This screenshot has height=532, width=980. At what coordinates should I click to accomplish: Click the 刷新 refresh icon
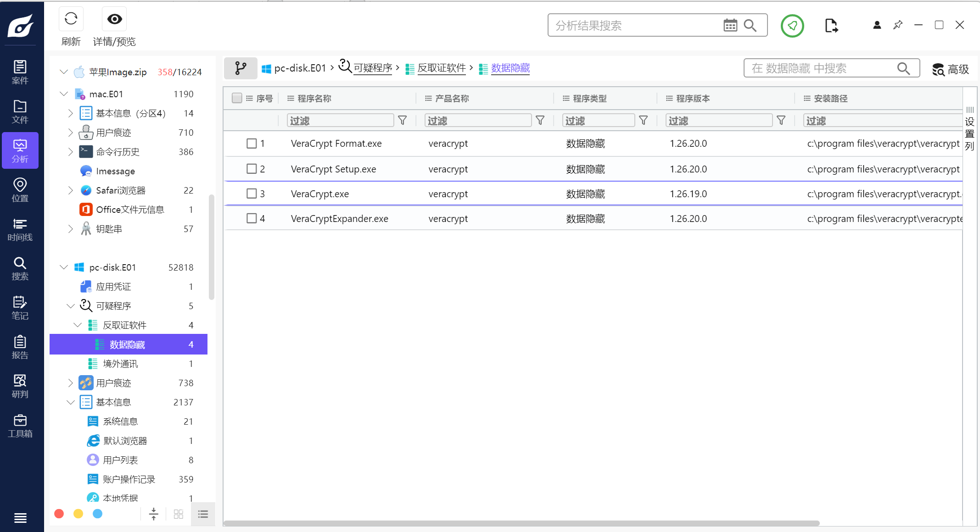(71, 19)
